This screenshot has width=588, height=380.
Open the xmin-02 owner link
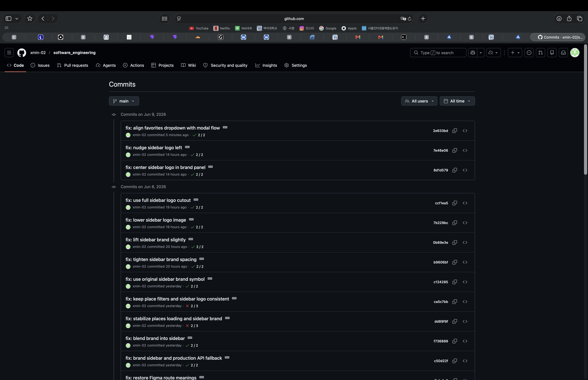pyautogui.click(x=38, y=53)
